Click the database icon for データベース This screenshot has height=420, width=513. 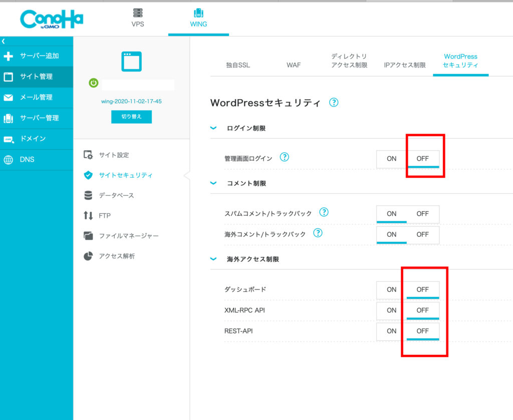(x=88, y=195)
